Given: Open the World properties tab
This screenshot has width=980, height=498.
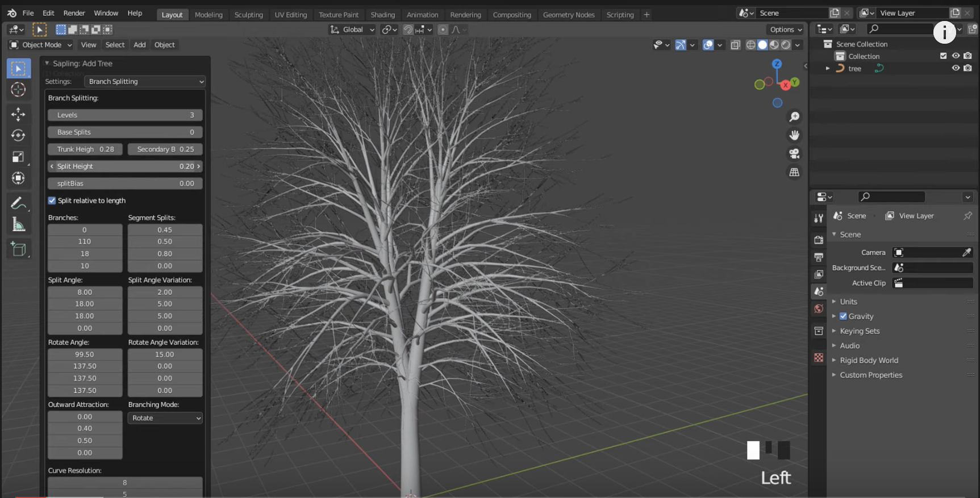Looking at the screenshot, I should point(819,309).
